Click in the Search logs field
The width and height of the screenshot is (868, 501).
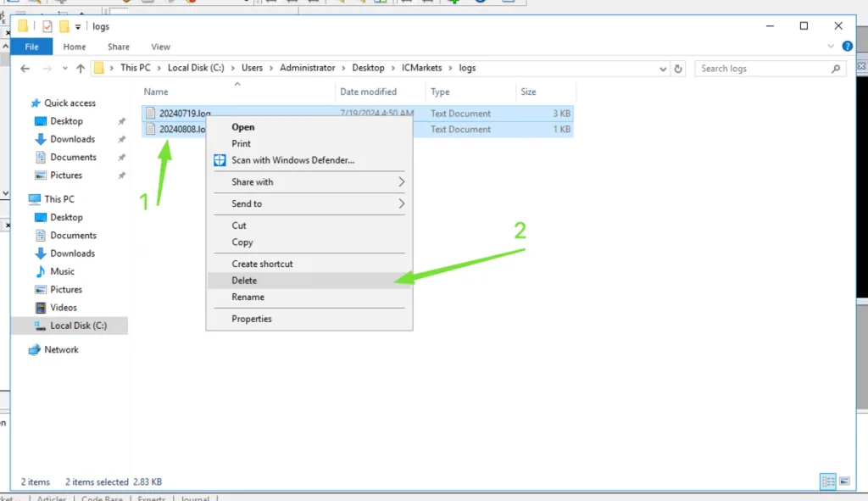click(x=763, y=69)
